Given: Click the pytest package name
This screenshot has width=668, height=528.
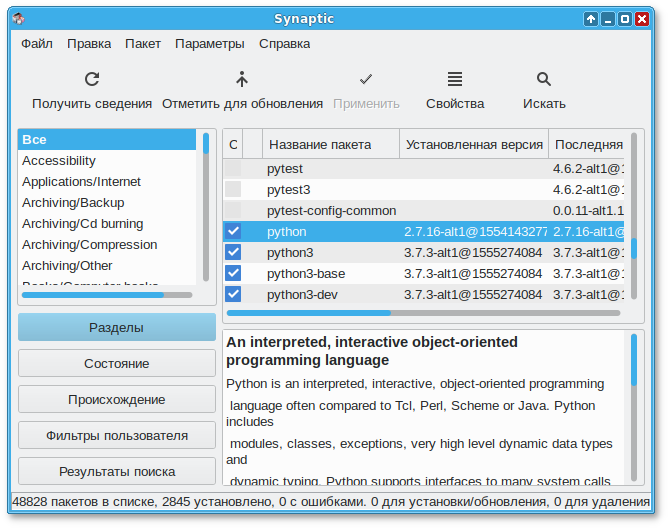Looking at the screenshot, I should pyautogui.click(x=285, y=169).
